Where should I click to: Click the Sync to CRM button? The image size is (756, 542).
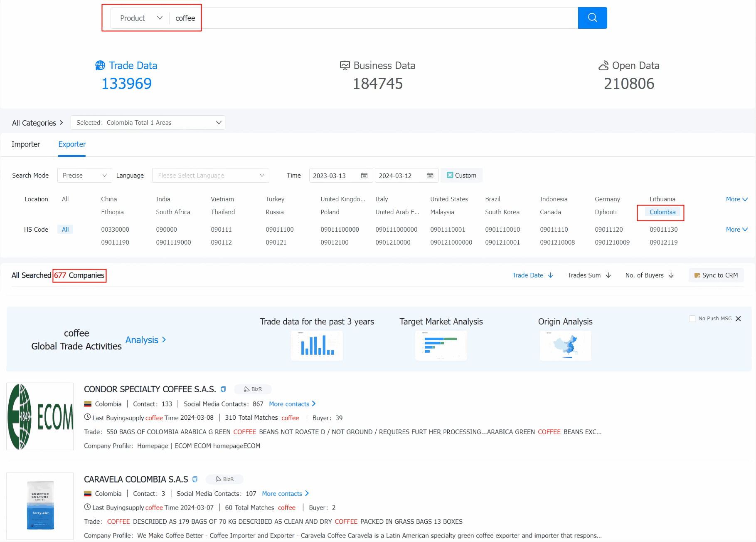click(x=716, y=275)
